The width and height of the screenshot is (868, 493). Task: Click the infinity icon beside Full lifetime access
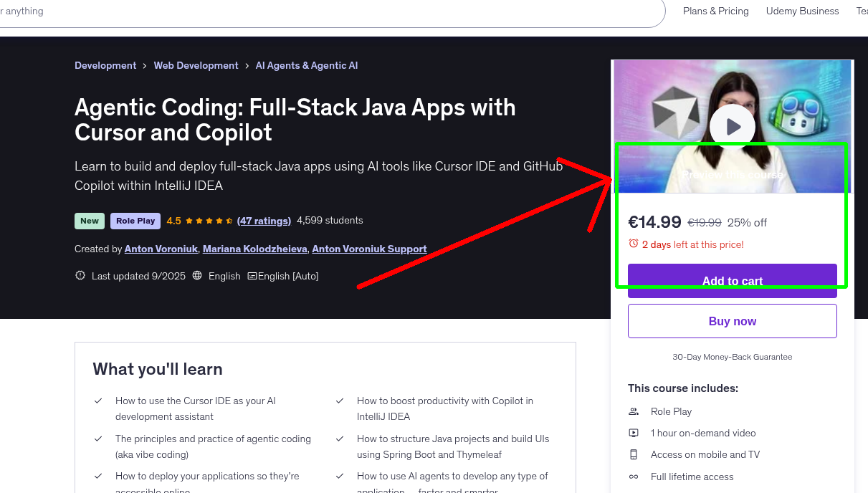tap(634, 477)
